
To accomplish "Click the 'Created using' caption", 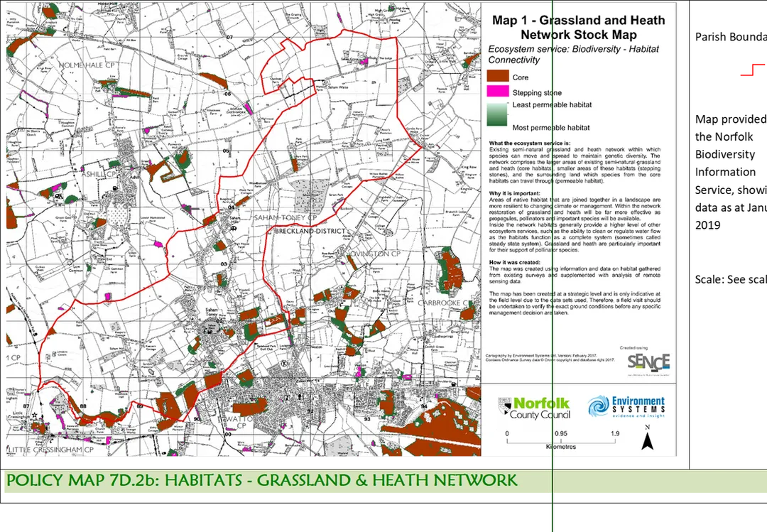I will click(633, 348).
